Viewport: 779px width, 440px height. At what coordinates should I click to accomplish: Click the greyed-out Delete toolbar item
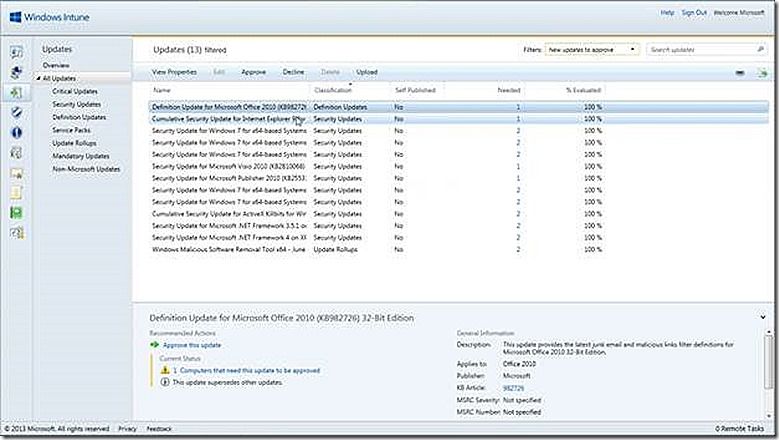click(x=330, y=72)
